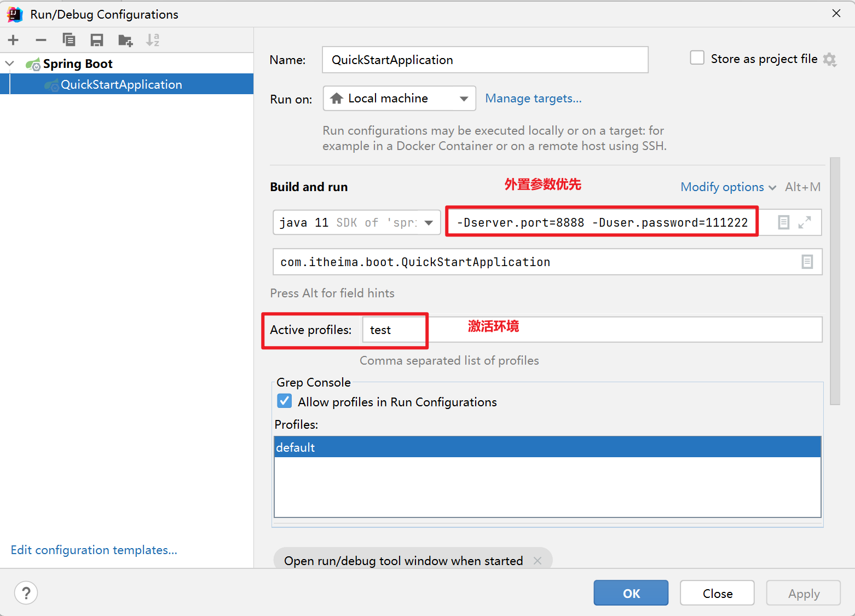Click the Active profiles input field
The width and height of the screenshot is (855, 616).
(591, 330)
